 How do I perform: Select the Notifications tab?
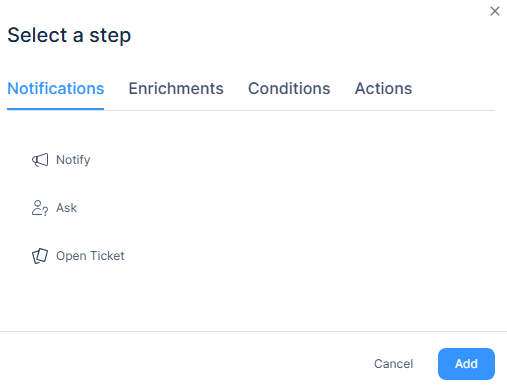pyautogui.click(x=56, y=89)
